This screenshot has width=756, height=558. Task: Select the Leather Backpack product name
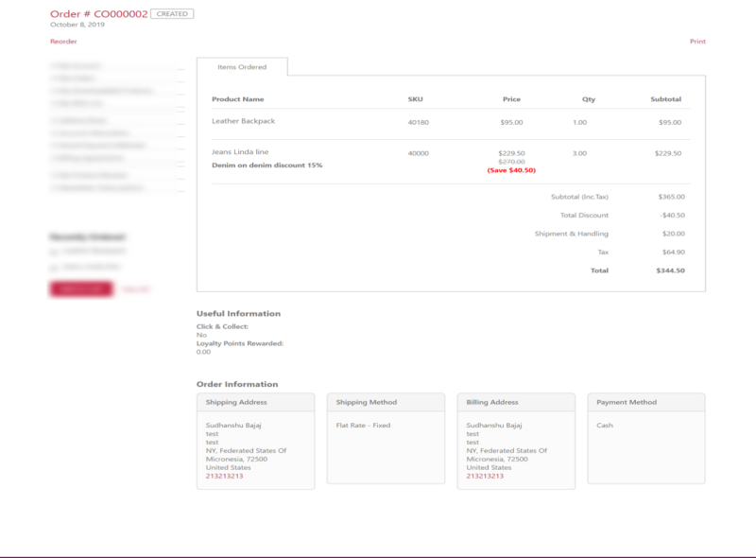point(244,121)
